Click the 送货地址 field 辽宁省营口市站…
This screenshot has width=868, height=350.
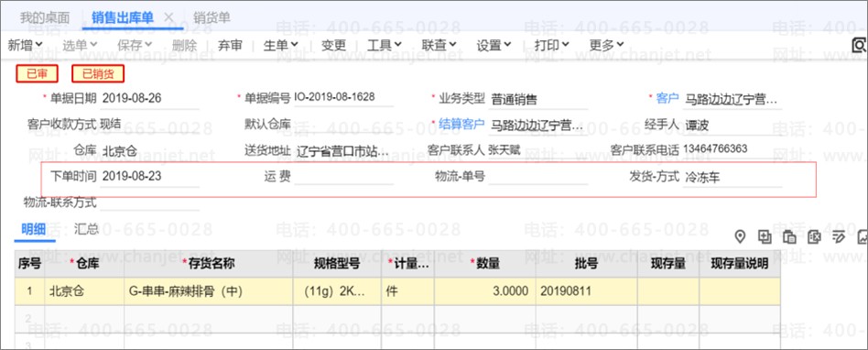tap(343, 150)
